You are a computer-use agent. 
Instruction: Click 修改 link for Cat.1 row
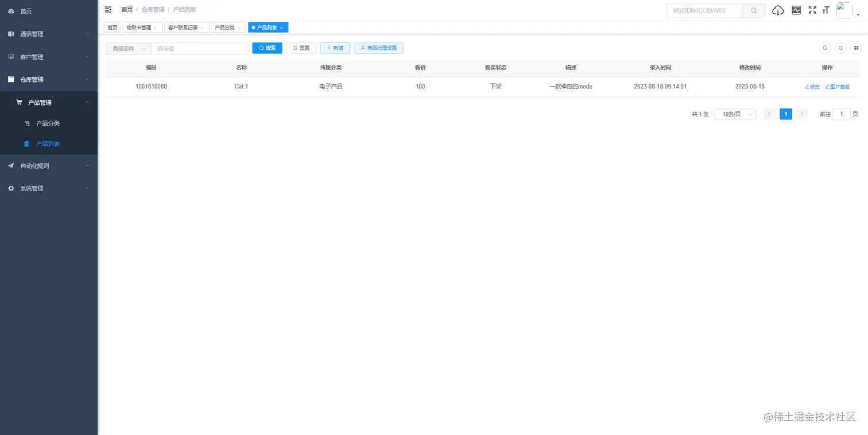pos(812,87)
